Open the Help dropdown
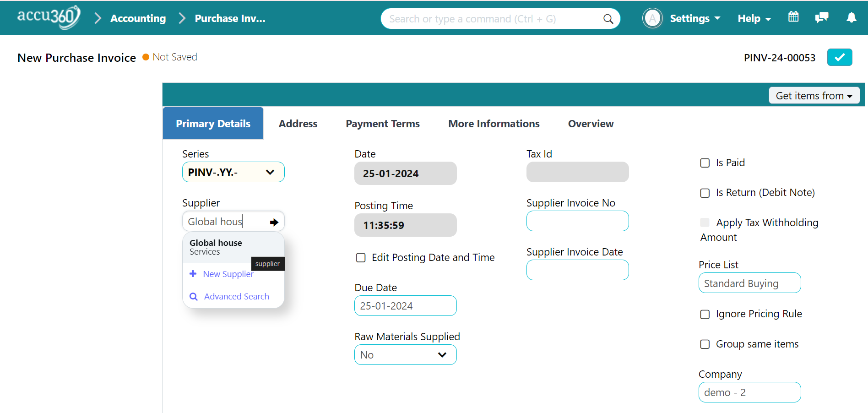 (754, 18)
